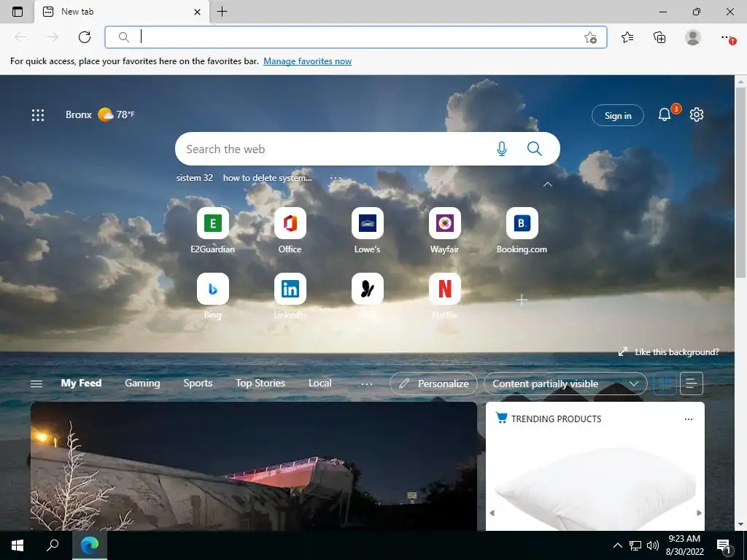Image resolution: width=747 pixels, height=560 pixels.
Task: Start voice search with microphone icon
Action: (x=502, y=149)
